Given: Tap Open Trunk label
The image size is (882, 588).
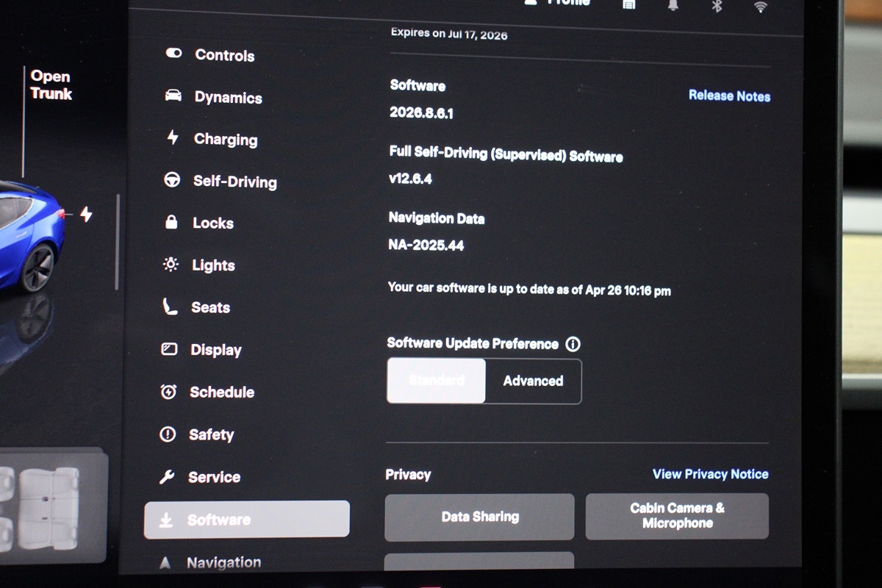Looking at the screenshot, I should click(51, 85).
